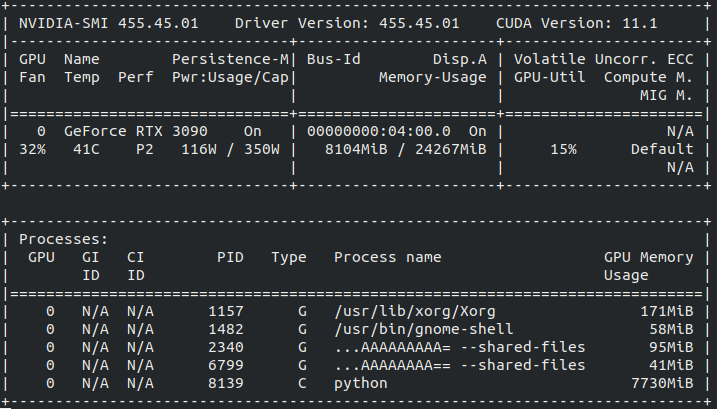Click the process name /usr/bin/gnome-shell

tap(423, 329)
